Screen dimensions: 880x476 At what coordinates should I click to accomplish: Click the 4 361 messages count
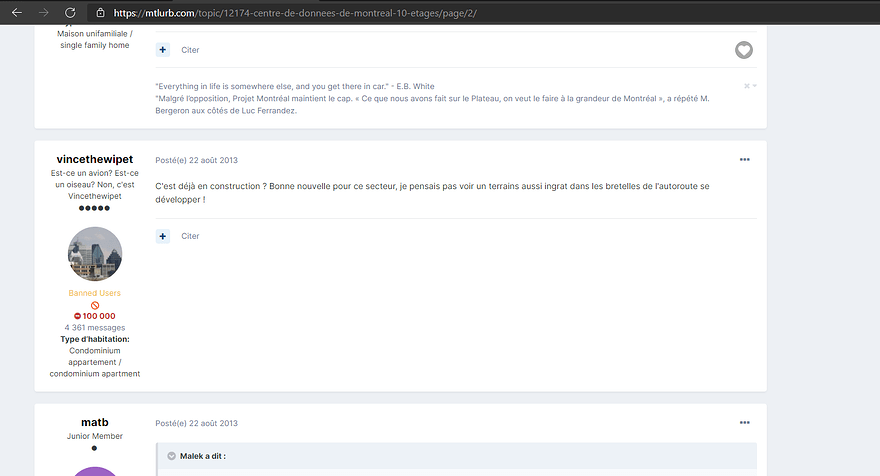click(x=95, y=328)
